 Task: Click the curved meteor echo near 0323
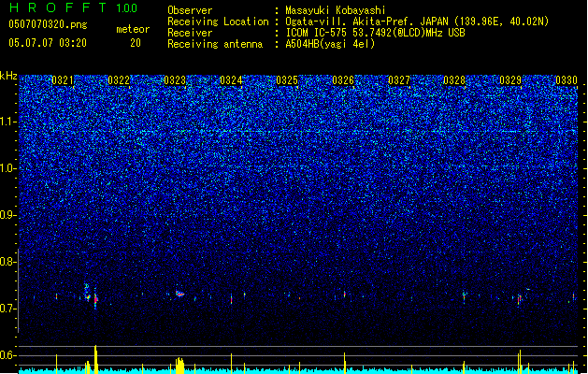(x=179, y=294)
